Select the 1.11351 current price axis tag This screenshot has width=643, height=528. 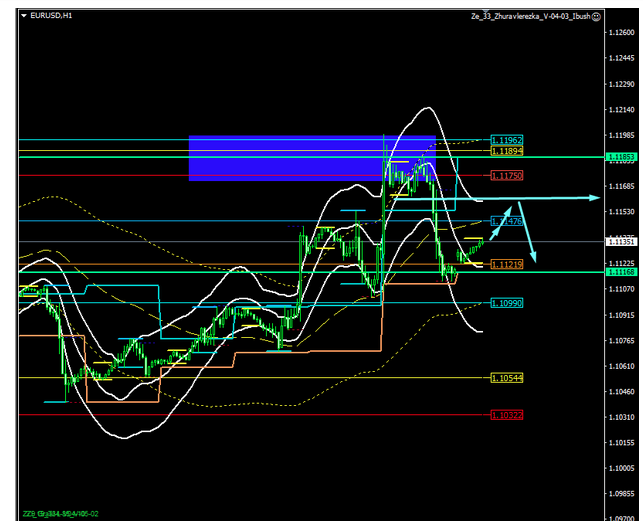[619, 242]
